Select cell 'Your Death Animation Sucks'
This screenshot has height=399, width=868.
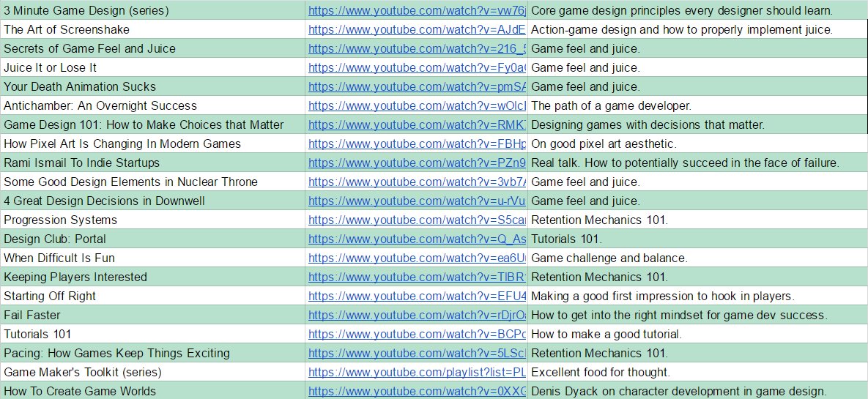152,86
